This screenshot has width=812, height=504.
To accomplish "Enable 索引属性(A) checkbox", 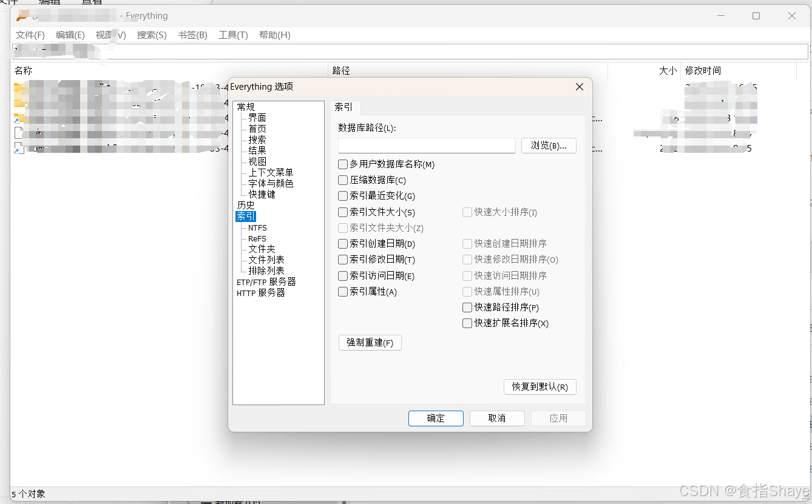I will [367, 292].
